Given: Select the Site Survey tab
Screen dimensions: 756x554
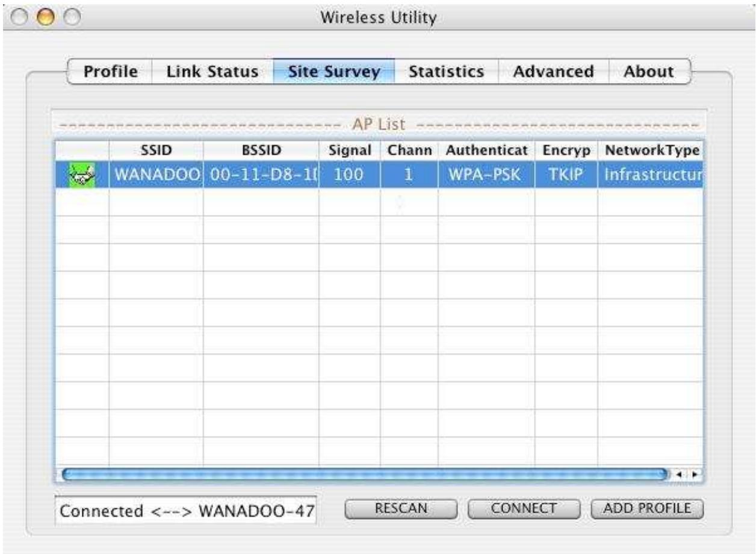Looking at the screenshot, I should click(x=334, y=72).
